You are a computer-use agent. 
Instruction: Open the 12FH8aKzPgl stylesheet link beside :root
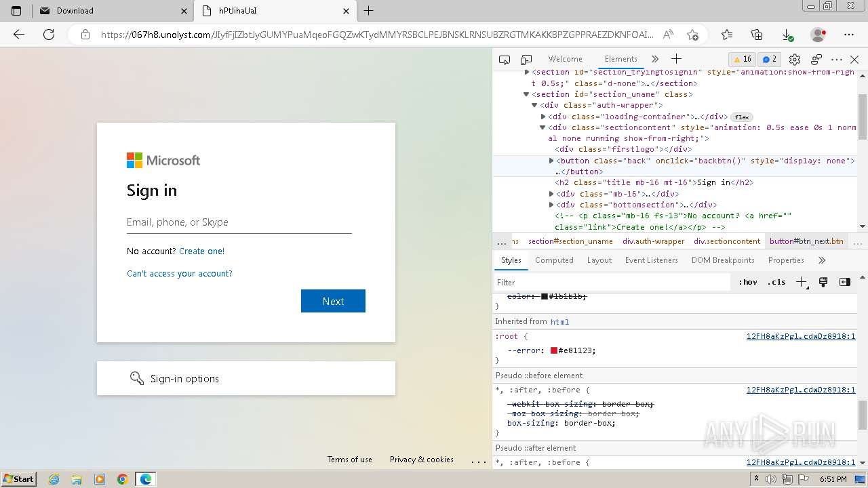coord(801,336)
